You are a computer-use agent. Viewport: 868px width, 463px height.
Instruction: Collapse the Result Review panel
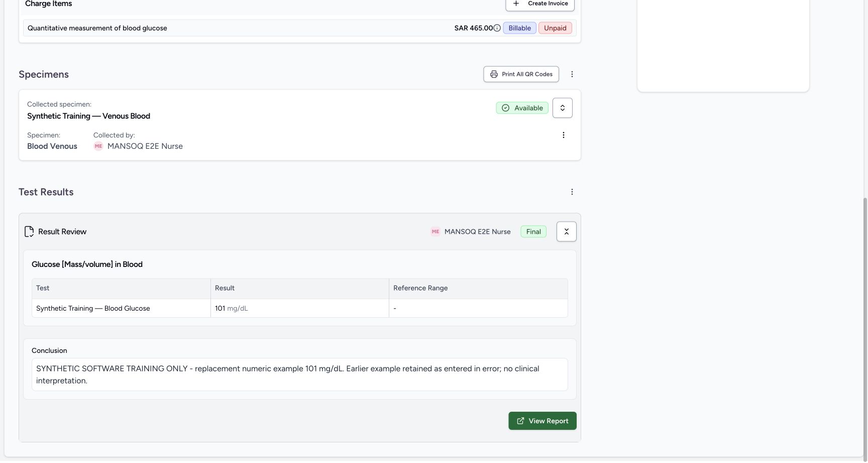point(566,232)
